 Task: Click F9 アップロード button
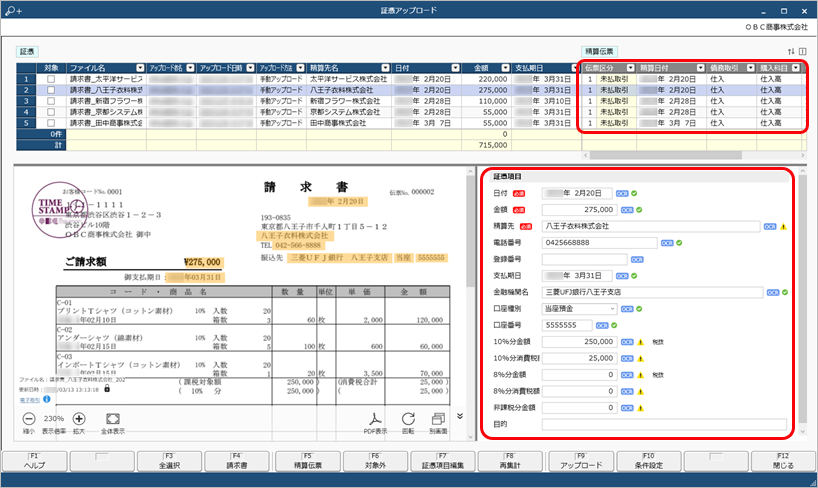581,461
